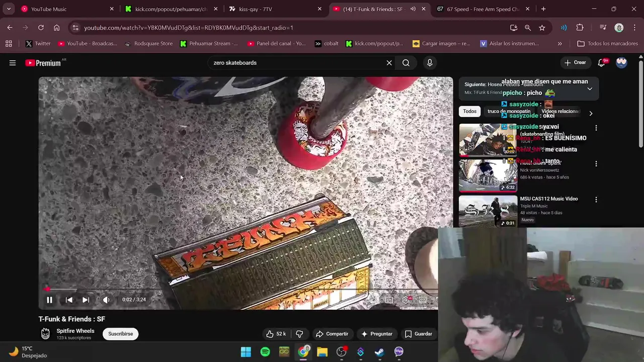Open Windows Start menu
Viewport: 644px width, 362px height.
[x=246, y=352]
